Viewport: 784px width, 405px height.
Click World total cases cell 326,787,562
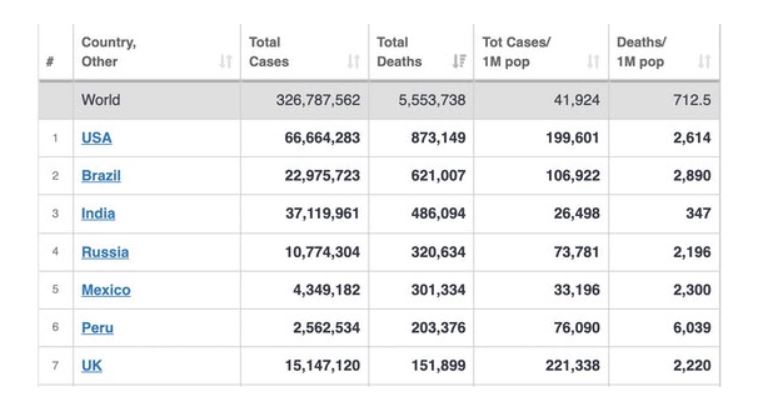click(318, 100)
